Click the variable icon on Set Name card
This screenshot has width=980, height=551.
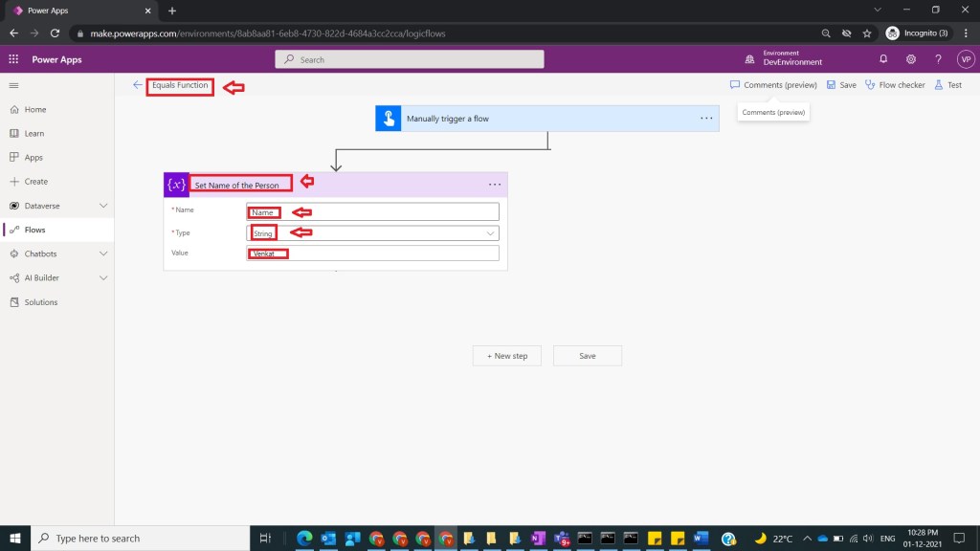176,185
